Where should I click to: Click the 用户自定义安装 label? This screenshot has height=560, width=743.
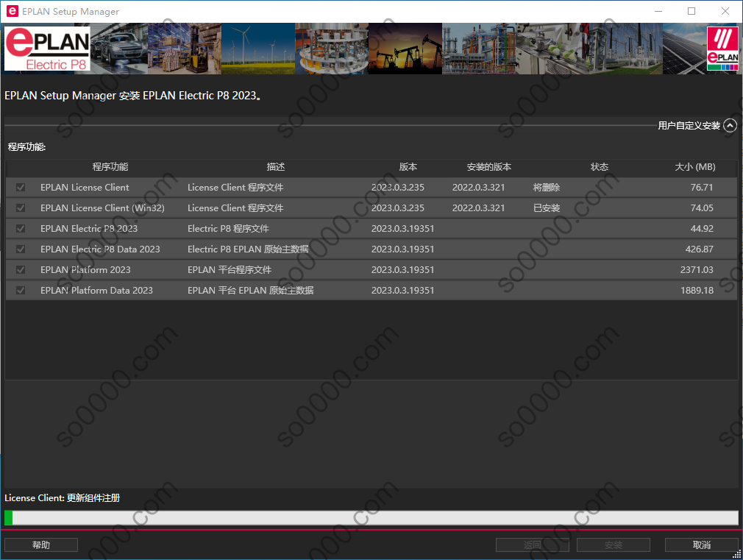[x=689, y=126]
